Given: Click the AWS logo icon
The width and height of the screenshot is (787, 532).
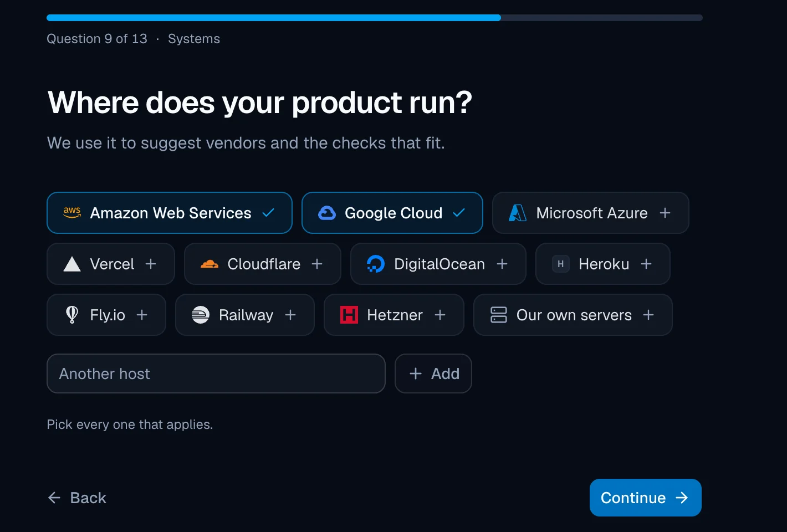Looking at the screenshot, I should point(72,213).
